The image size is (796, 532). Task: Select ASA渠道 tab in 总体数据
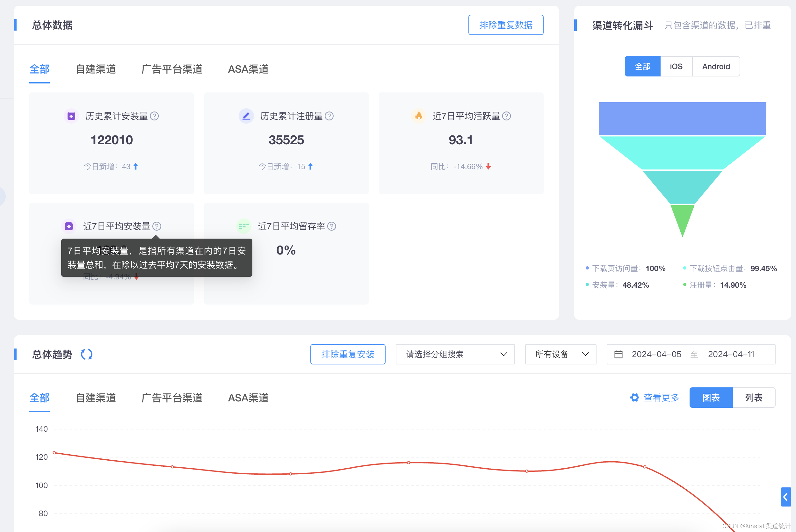248,69
